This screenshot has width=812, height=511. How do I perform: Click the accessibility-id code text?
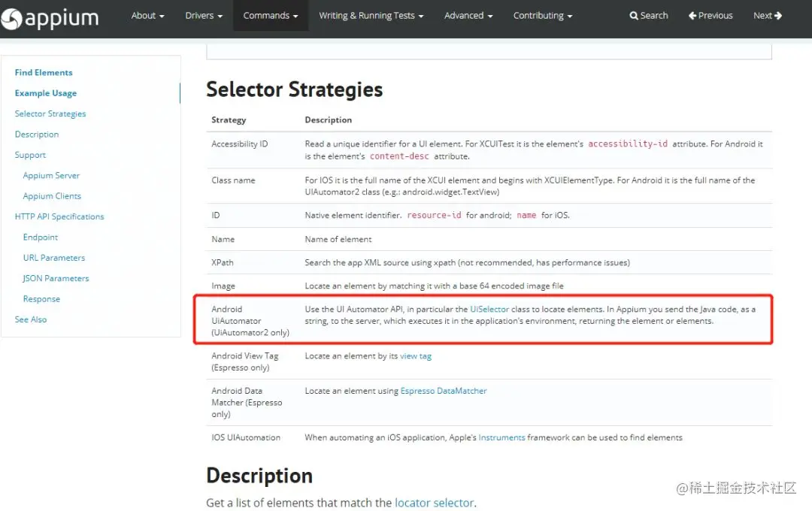(628, 144)
